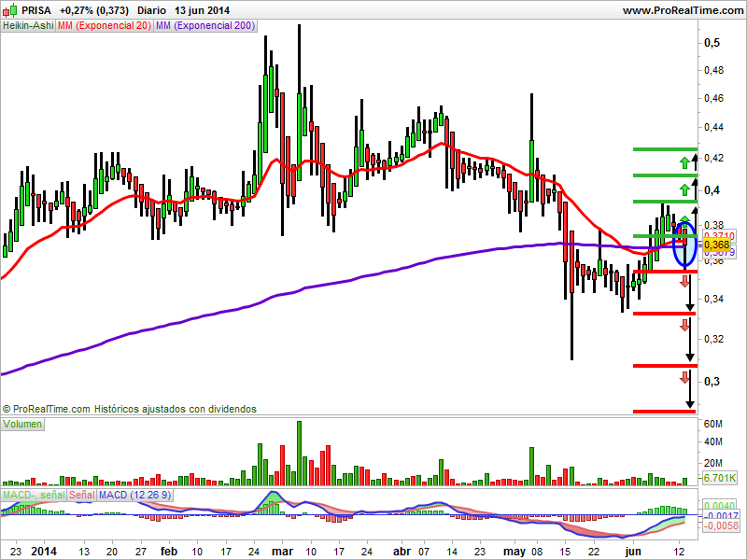Click the -0,0017 MACD value label
Viewport: 747px width, 560px height.
(x=720, y=516)
